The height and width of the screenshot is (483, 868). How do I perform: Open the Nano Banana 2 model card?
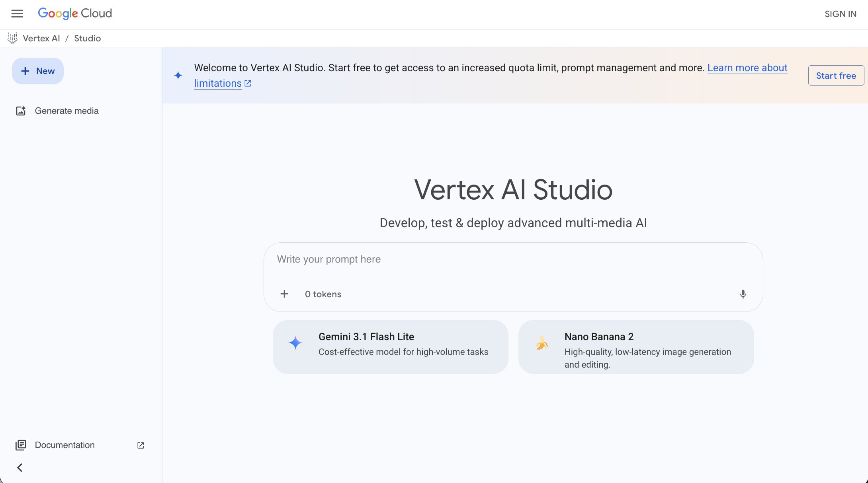click(x=636, y=347)
